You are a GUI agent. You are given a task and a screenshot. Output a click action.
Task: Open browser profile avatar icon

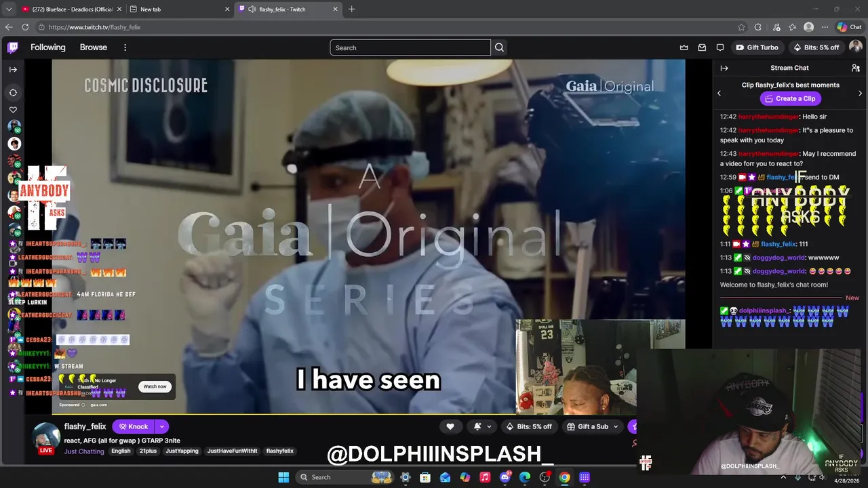(x=808, y=27)
